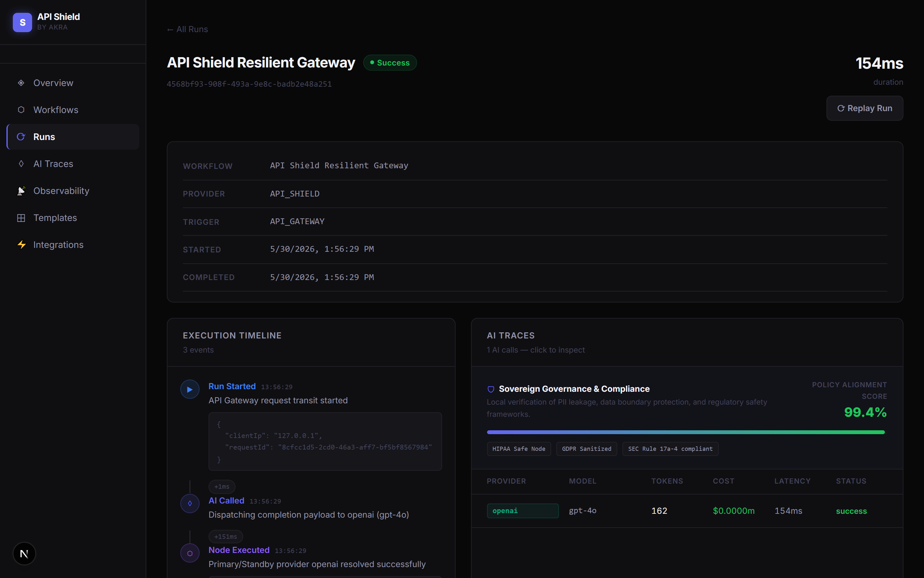Click the +1ms delay chip
This screenshot has width=924, height=578.
(222, 486)
